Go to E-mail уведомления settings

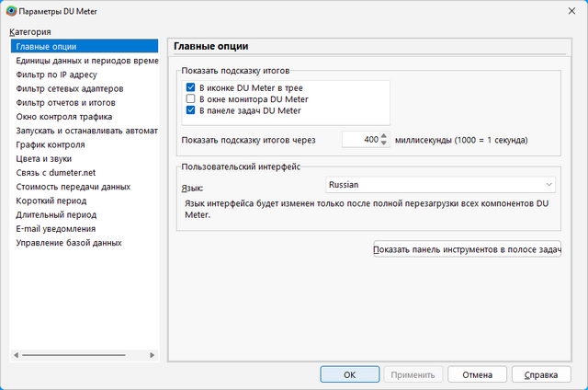coord(55,228)
